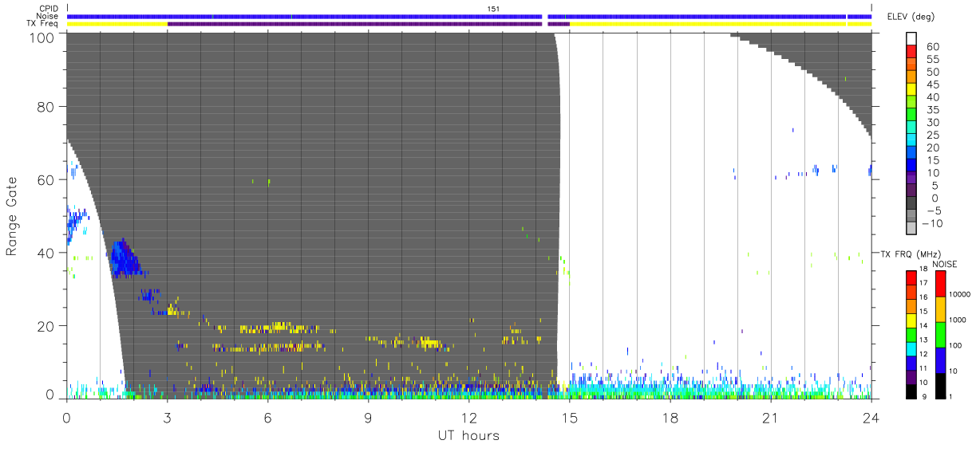Viewport: 980px width, 452px height.
Task: Click the 9 tick on UT hours axis
Action: (x=368, y=417)
